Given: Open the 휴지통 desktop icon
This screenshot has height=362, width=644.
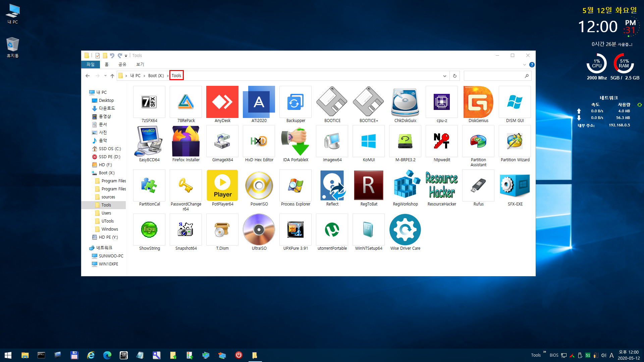Looking at the screenshot, I should click(x=13, y=47).
